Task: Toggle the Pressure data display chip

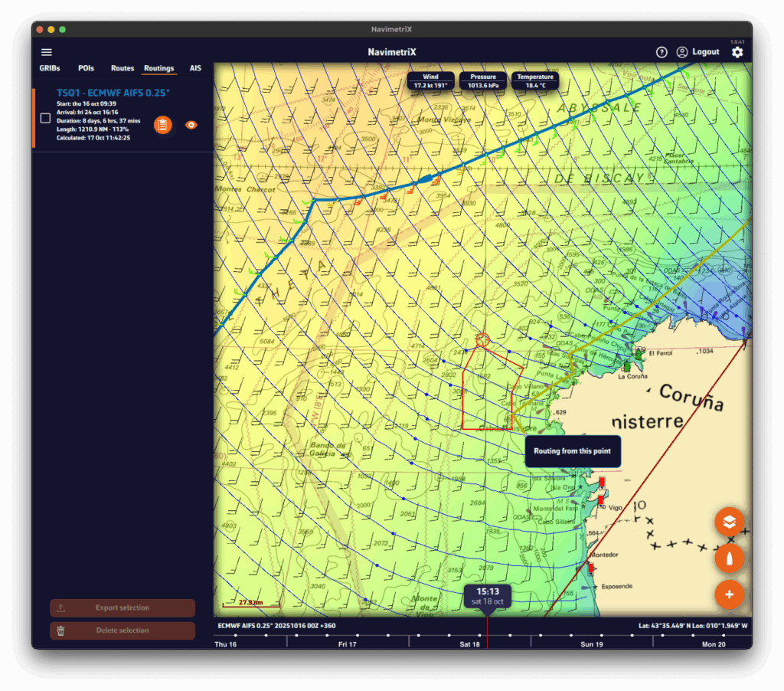Action: [x=483, y=81]
